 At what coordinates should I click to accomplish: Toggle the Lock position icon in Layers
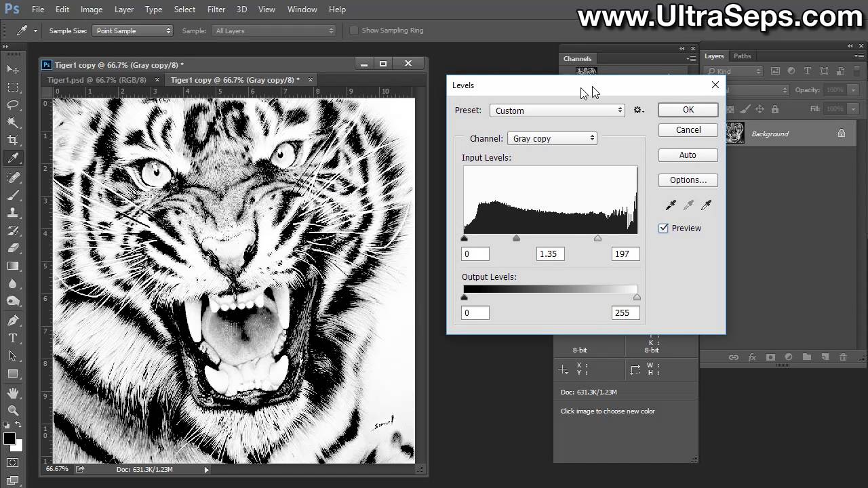click(x=759, y=109)
